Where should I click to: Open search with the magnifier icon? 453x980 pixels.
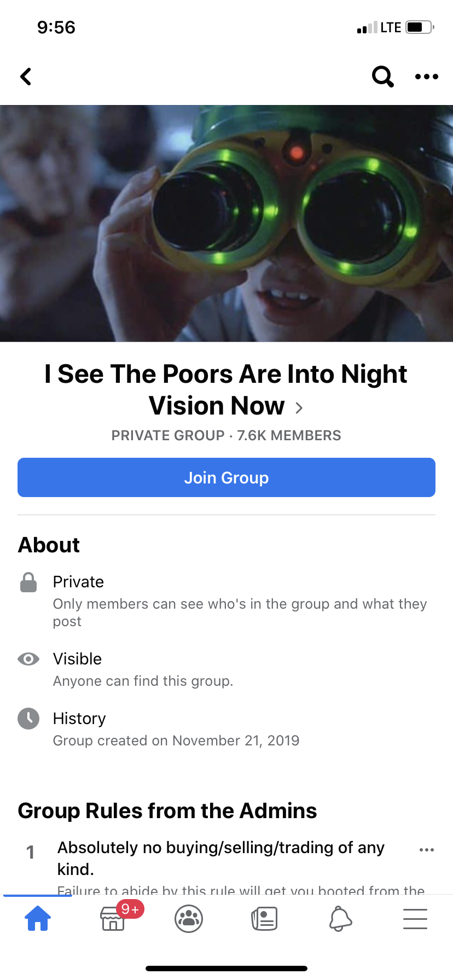click(382, 77)
